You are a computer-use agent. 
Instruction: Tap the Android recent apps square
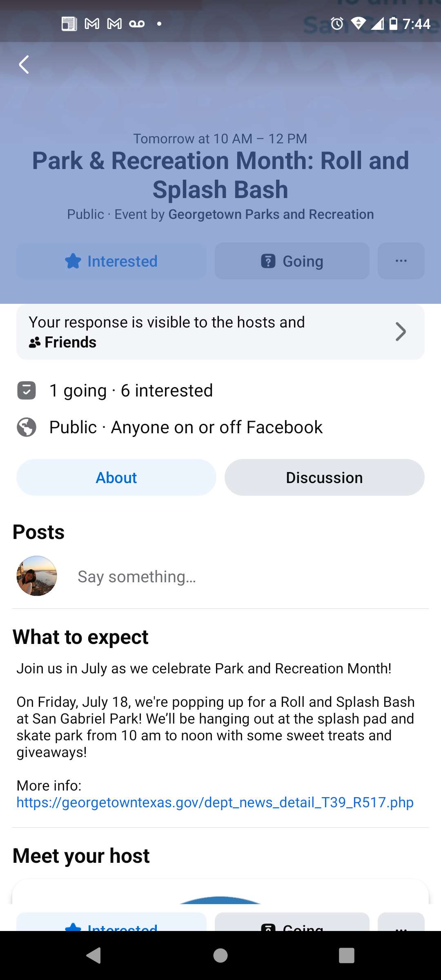click(347, 955)
